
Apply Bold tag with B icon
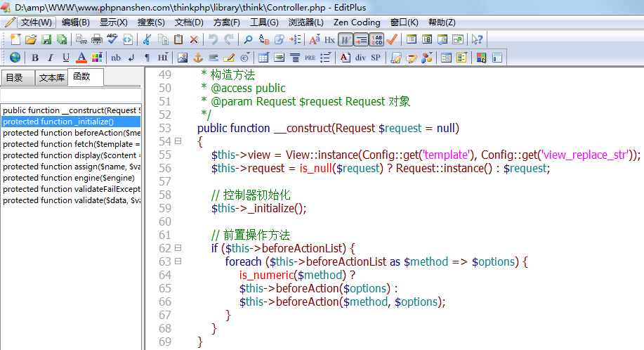coord(35,58)
